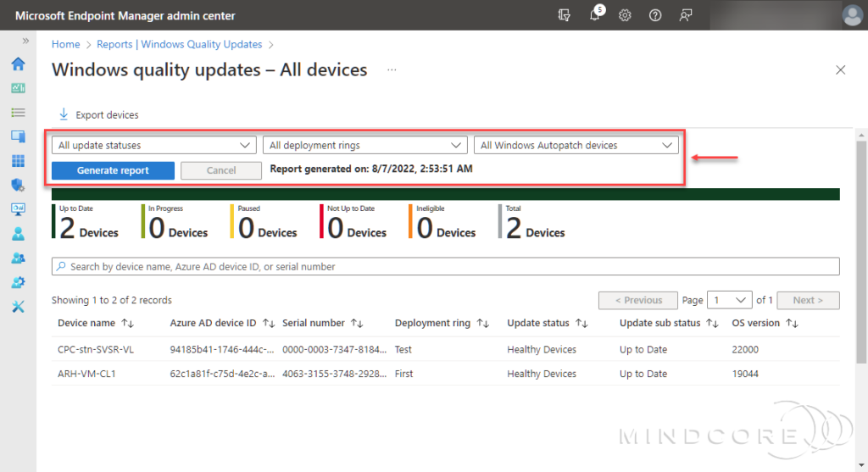
Task: Click Ineligible 0 Devices tile
Action: point(442,222)
